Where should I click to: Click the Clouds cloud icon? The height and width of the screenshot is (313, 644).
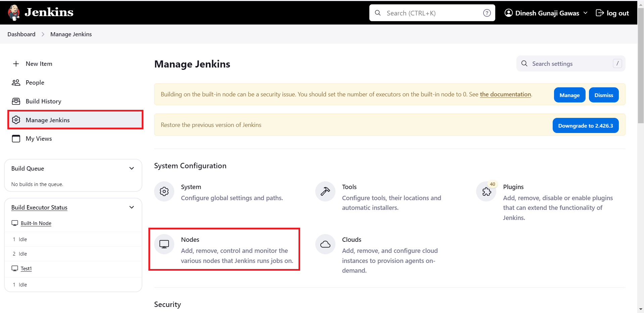click(325, 244)
